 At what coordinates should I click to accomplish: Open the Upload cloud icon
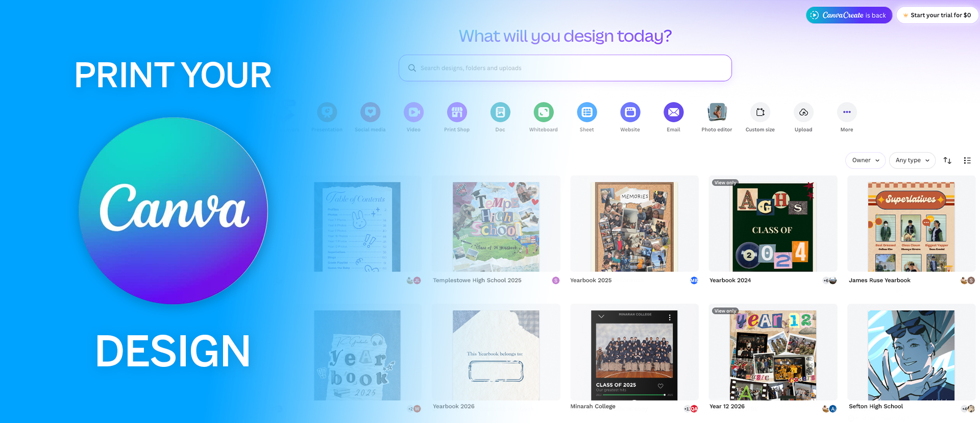[x=803, y=112]
